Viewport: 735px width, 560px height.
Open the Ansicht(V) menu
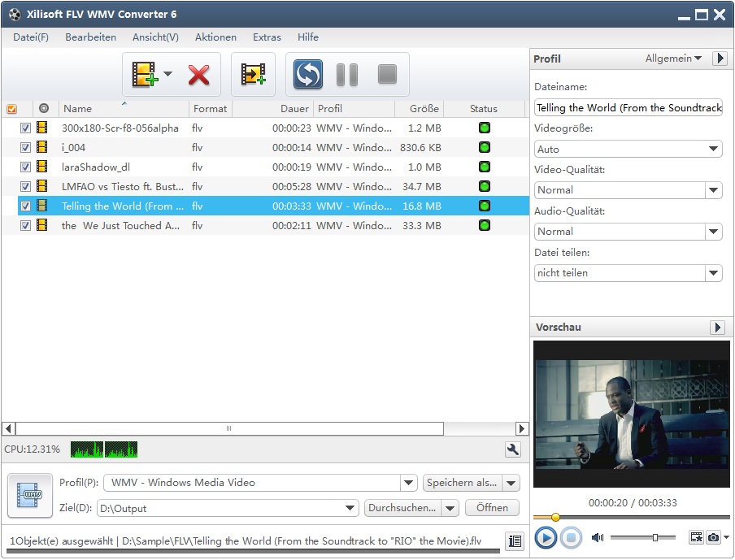[155, 37]
